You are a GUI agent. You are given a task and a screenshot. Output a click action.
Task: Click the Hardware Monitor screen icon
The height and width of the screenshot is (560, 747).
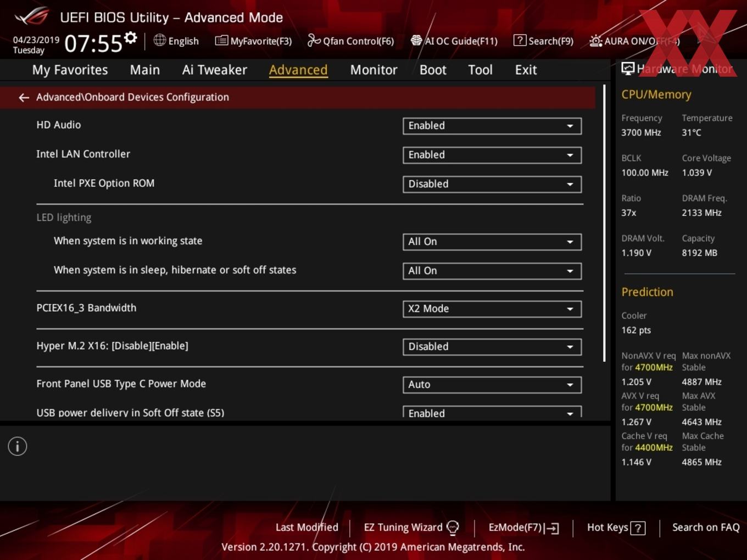click(628, 69)
